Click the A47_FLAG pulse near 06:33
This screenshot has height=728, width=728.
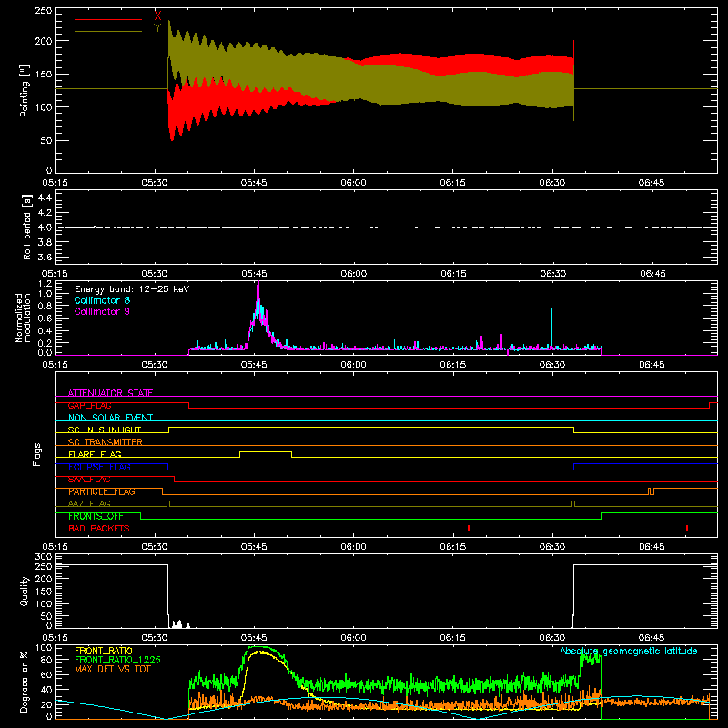coord(573,503)
